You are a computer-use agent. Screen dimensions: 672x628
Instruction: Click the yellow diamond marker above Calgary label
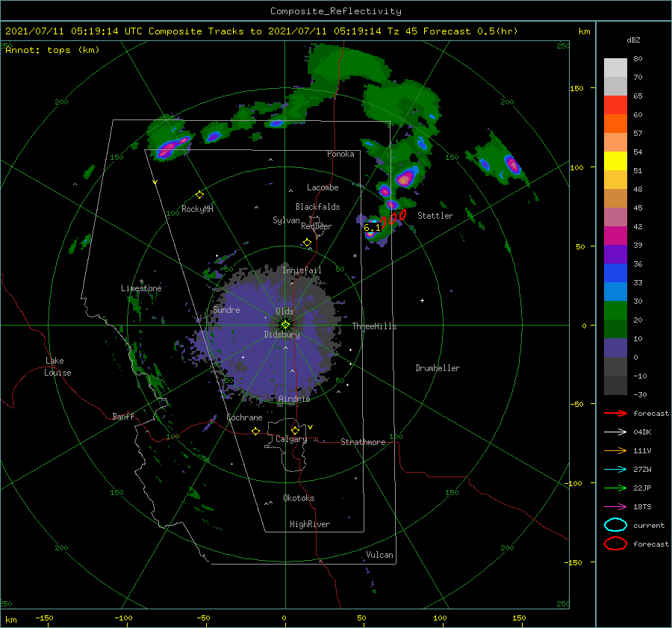click(295, 430)
